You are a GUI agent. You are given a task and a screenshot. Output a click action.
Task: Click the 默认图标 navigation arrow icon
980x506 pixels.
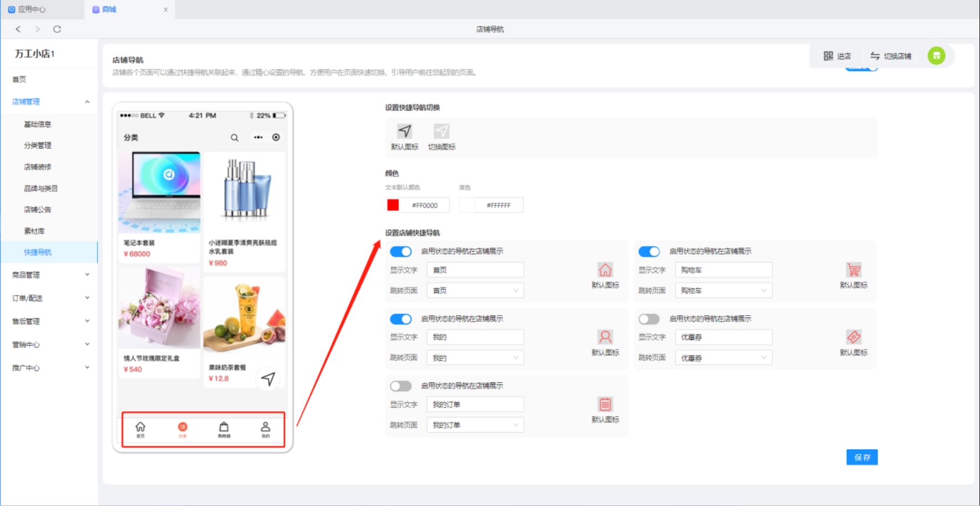(404, 131)
